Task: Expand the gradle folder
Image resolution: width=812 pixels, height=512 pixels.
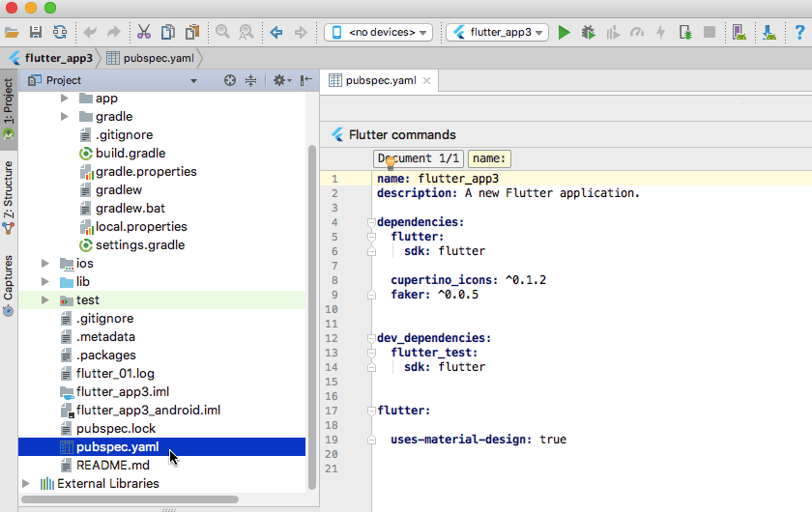Action: (64, 117)
